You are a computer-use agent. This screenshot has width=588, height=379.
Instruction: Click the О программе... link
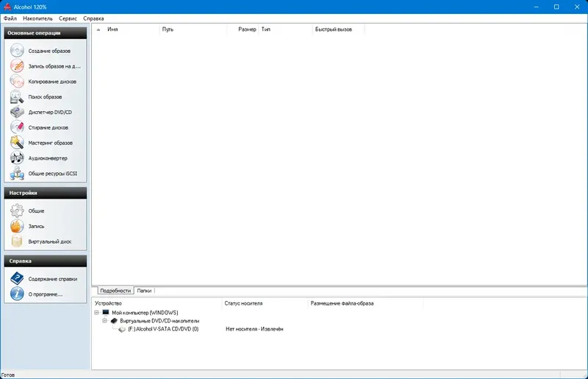[x=46, y=294]
